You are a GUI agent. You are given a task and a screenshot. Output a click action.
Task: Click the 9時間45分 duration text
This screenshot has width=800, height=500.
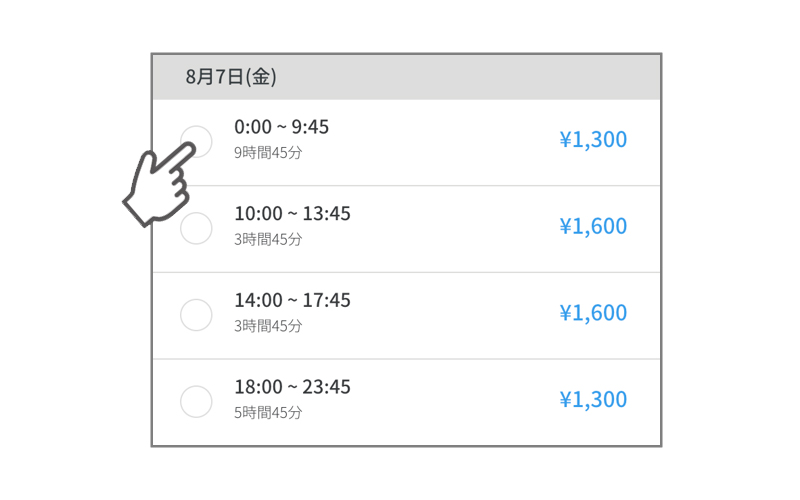268,153
